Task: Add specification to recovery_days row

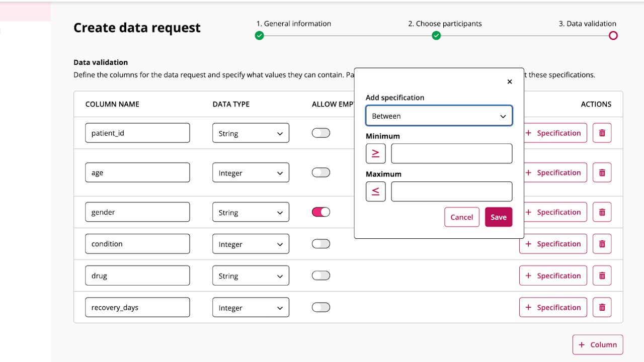Action: tap(553, 307)
